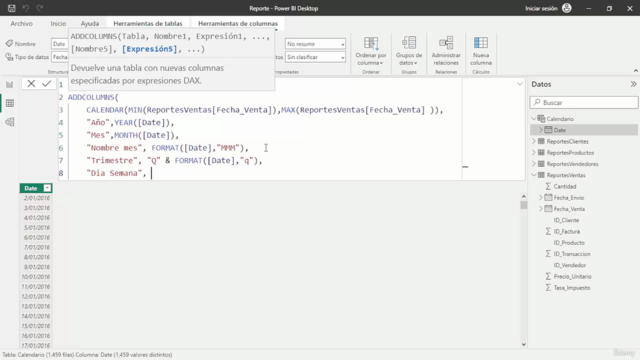640x360 pixels.
Task: Select the ID_Vendedor field
Action: point(570,265)
